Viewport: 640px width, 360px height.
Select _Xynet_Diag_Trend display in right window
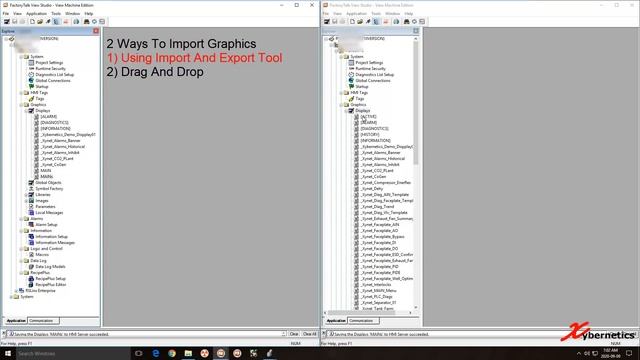378,207
